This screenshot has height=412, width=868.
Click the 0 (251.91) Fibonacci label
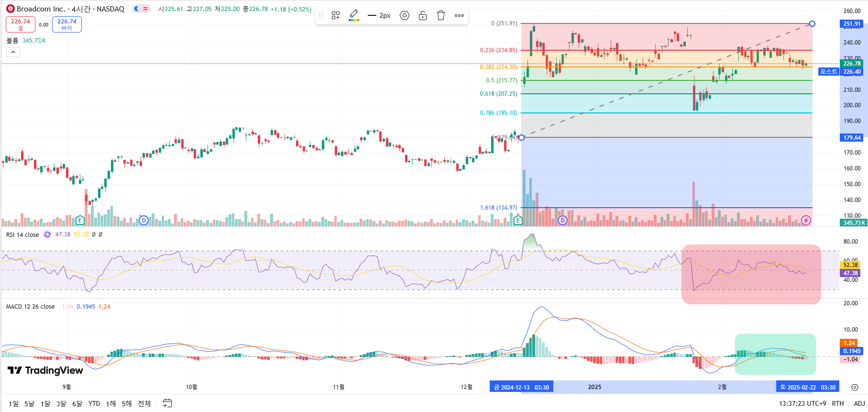pos(504,23)
